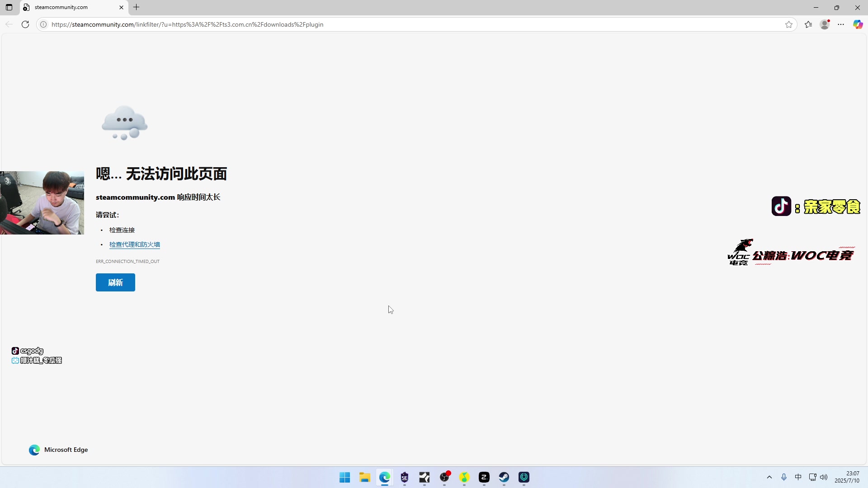Go back with the back arrow
This screenshot has width=868, height=488.
tap(9, 24)
